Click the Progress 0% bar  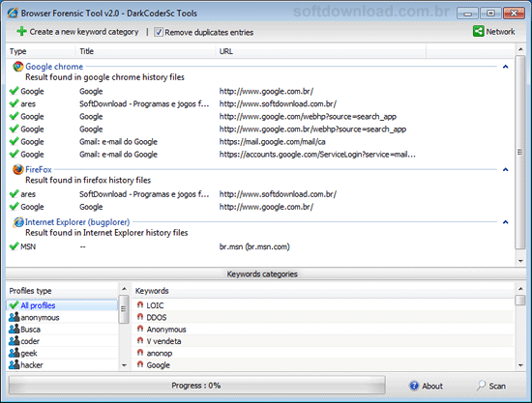pos(196,386)
